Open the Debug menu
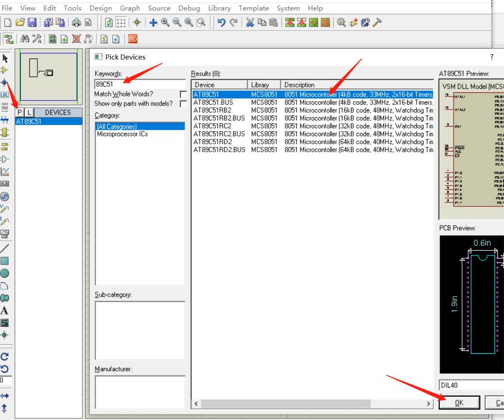Image resolution: width=504 pixels, height=420 pixels. click(189, 8)
